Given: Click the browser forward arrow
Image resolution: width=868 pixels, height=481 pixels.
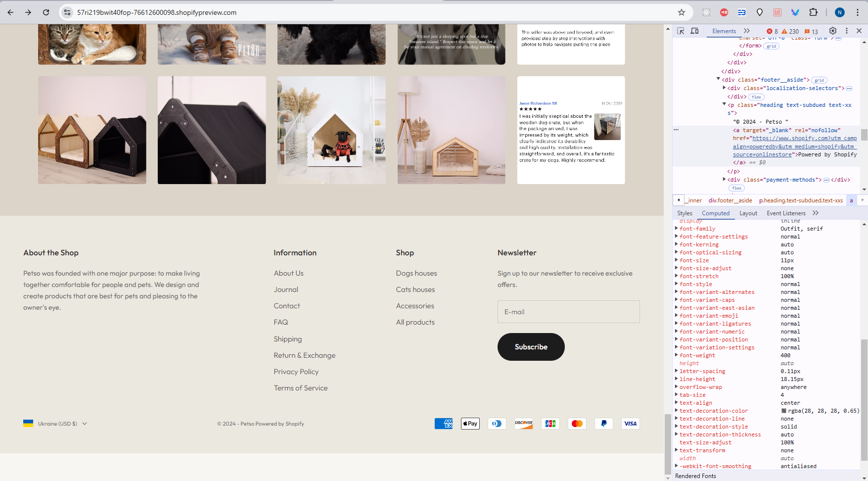Looking at the screenshot, I should [28, 12].
